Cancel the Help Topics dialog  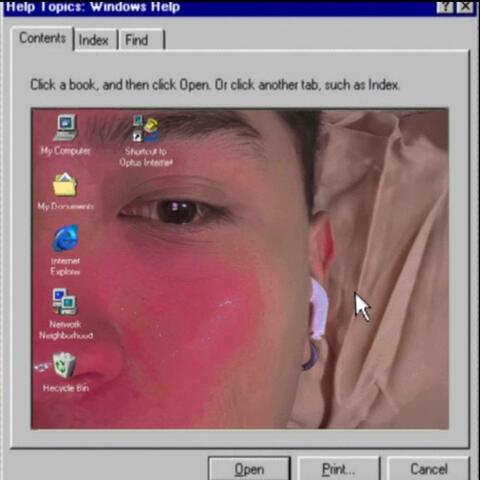(428, 469)
